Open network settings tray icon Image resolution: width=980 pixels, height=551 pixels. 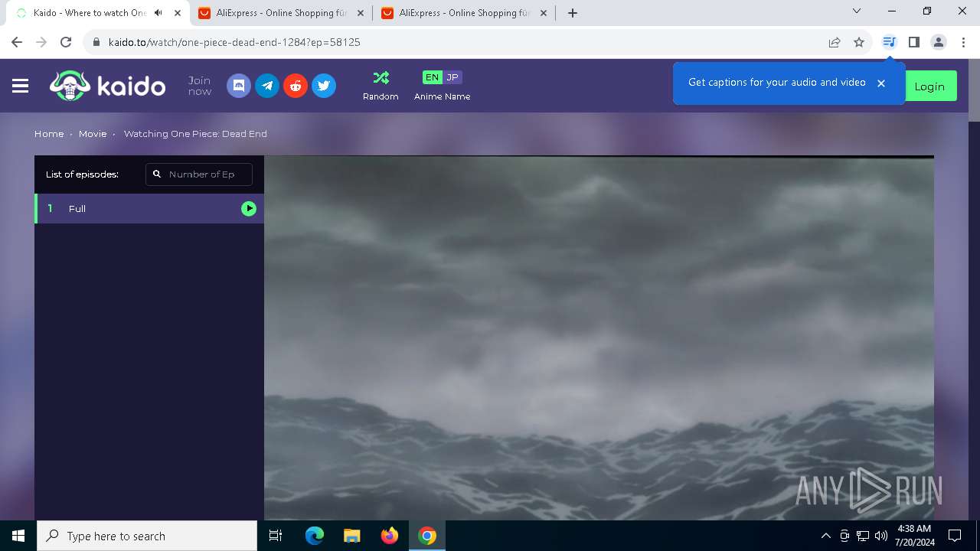863,536
